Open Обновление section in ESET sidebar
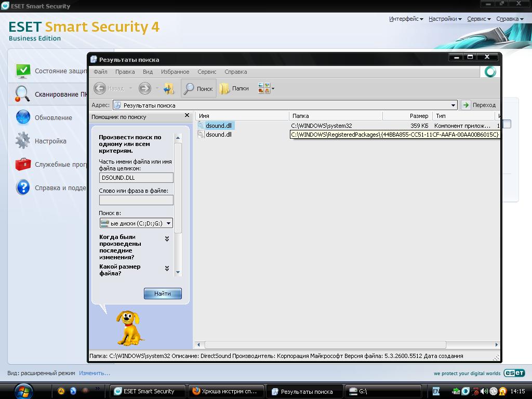The width and height of the screenshot is (532, 399). click(44, 117)
